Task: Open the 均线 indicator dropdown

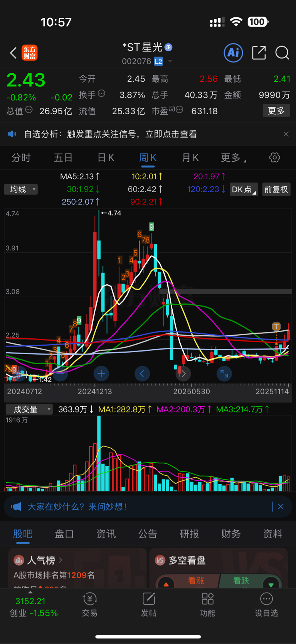Action: [x=21, y=189]
